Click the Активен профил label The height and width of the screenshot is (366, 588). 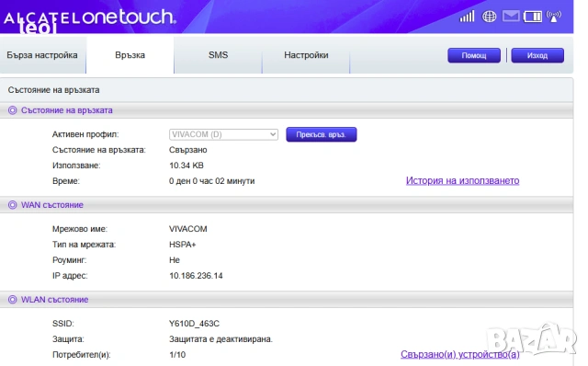tap(85, 134)
